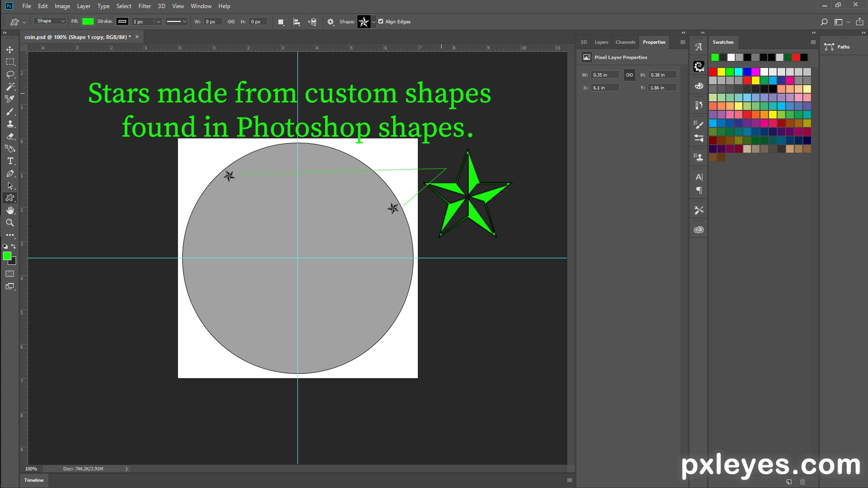Select the Eraser tool
Image resolution: width=868 pixels, height=488 pixels.
pyautogui.click(x=10, y=136)
